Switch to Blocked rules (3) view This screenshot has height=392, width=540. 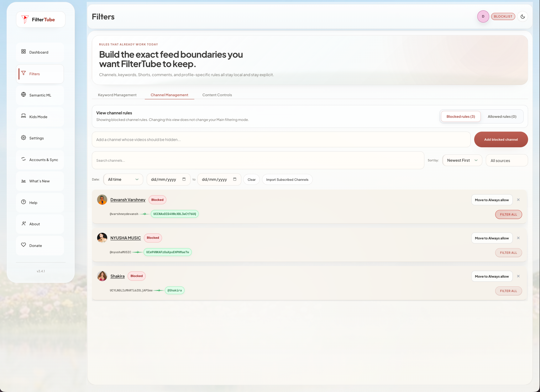(x=461, y=117)
